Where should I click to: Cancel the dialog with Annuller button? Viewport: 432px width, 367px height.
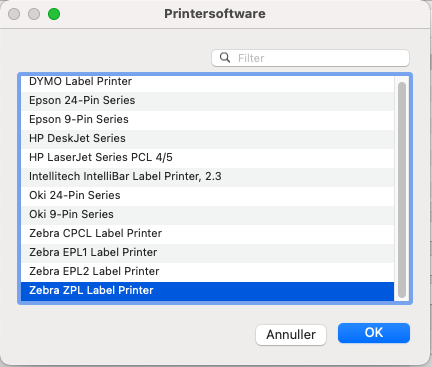(x=291, y=335)
